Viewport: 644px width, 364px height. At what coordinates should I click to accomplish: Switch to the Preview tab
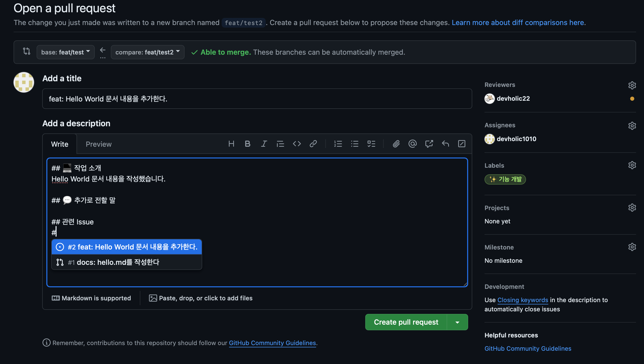point(99,144)
